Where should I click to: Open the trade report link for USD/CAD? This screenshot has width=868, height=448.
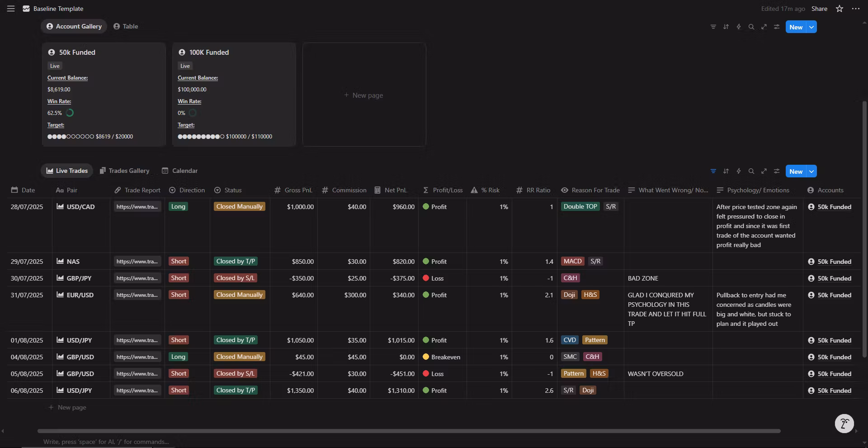(137, 206)
